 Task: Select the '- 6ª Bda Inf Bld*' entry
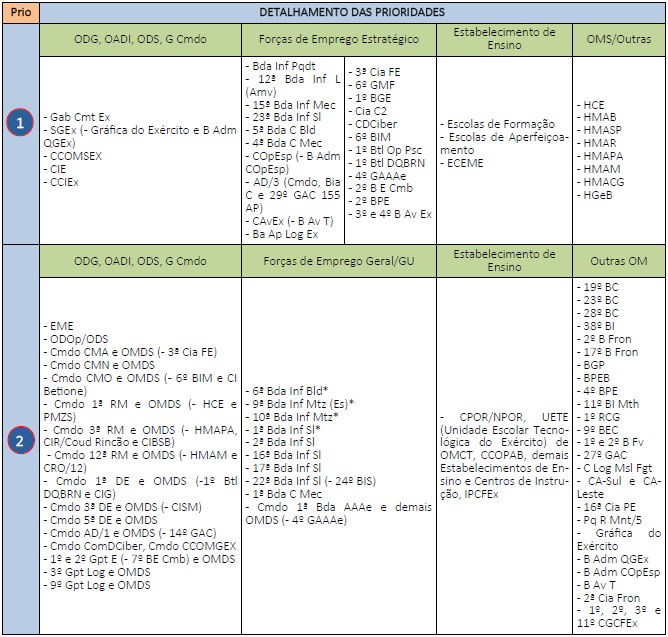coord(287,391)
